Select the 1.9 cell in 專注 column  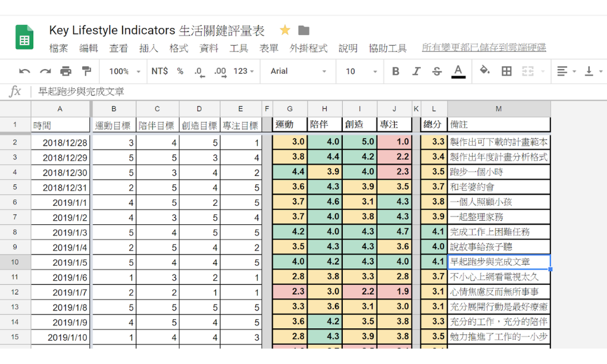point(394,291)
